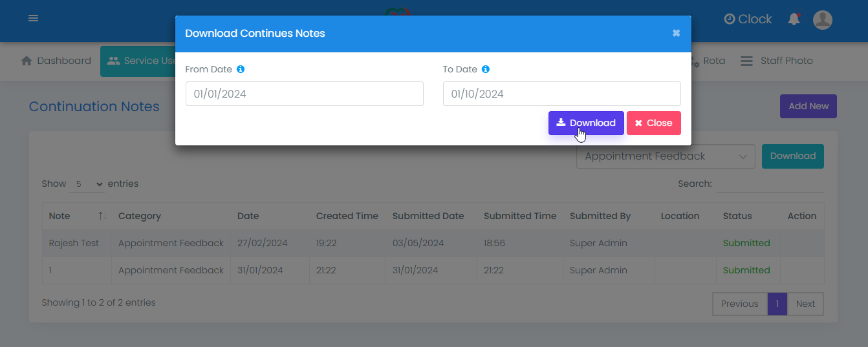
Task: Close the modal with X icon
Action: tap(676, 33)
